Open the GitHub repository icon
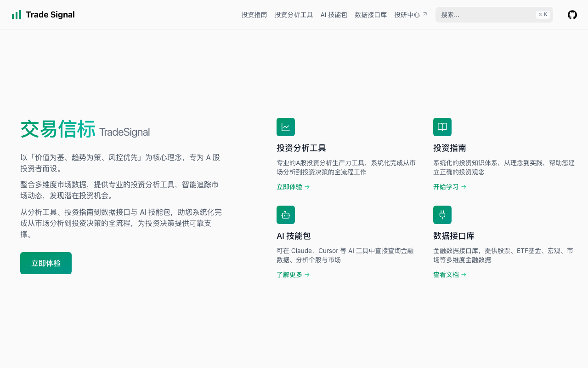The height and width of the screenshot is (368, 588). (572, 15)
